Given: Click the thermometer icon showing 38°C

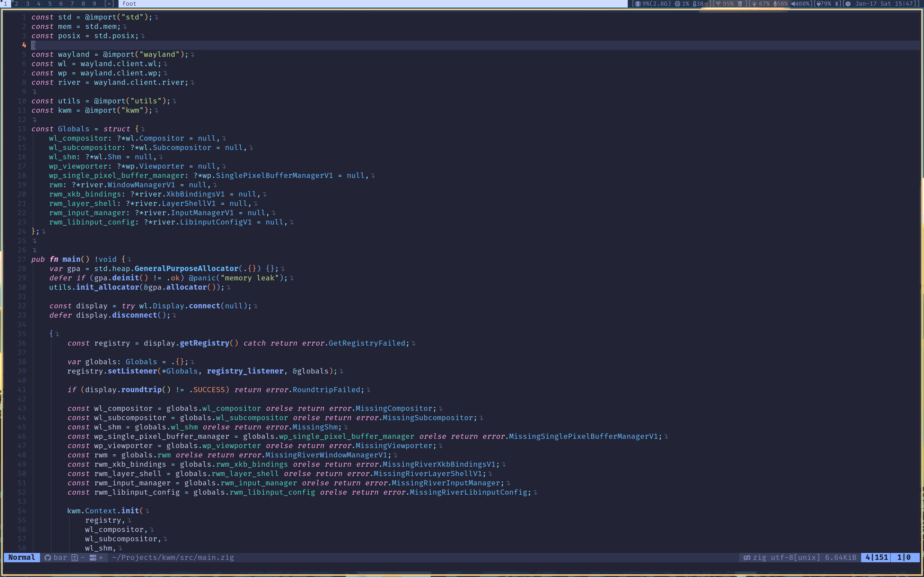Looking at the screenshot, I should 695,4.
